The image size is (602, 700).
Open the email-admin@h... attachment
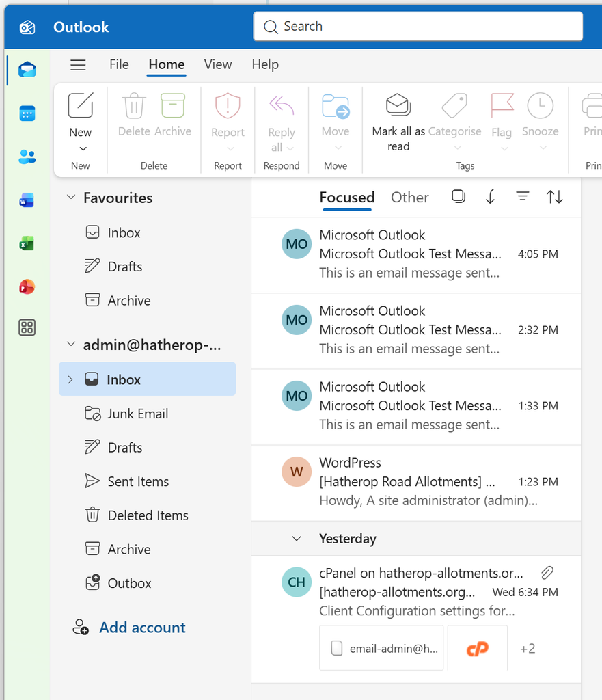point(381,648)
